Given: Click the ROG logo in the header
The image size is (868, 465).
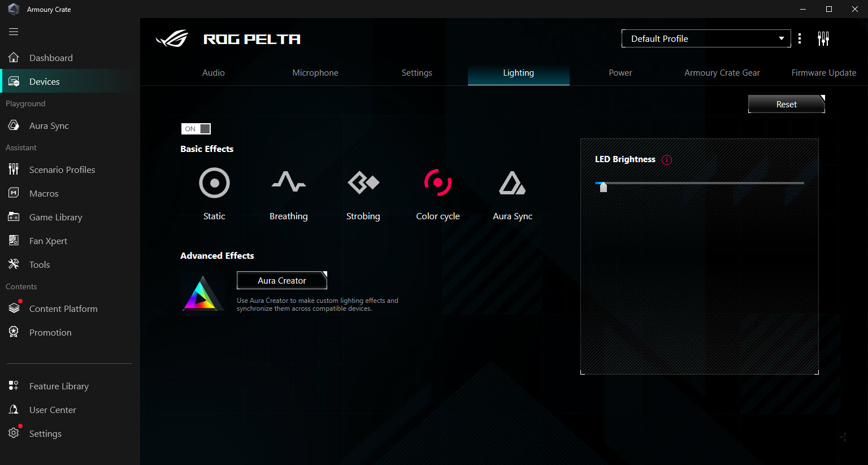Looking at the screenshot, I should [x=172, y=38].
